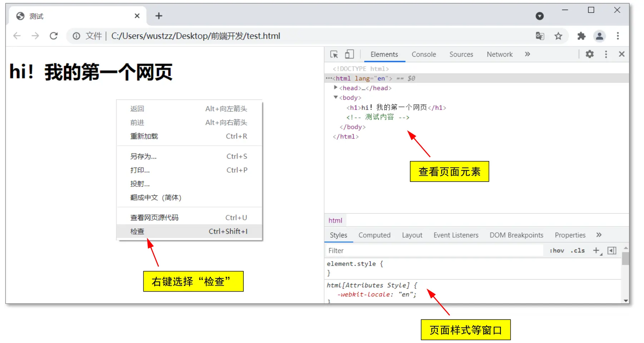Toggle the :hov element state button

click(557, 251)
